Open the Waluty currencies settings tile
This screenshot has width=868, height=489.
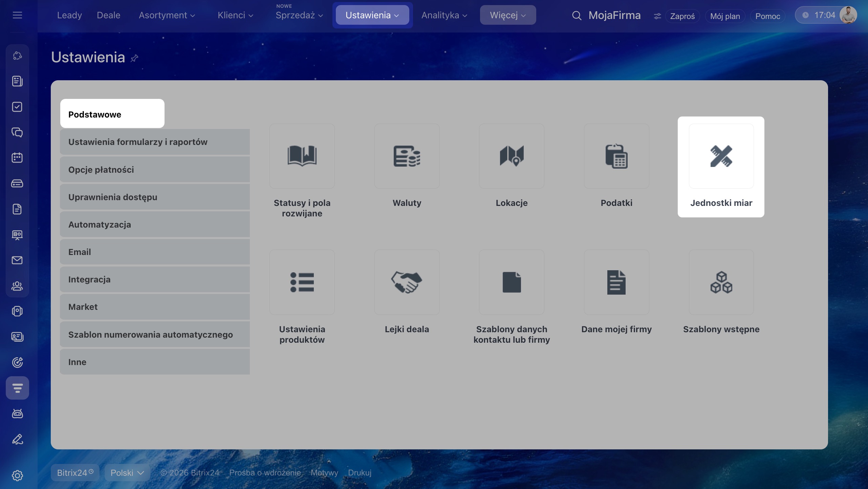(407, 156)
